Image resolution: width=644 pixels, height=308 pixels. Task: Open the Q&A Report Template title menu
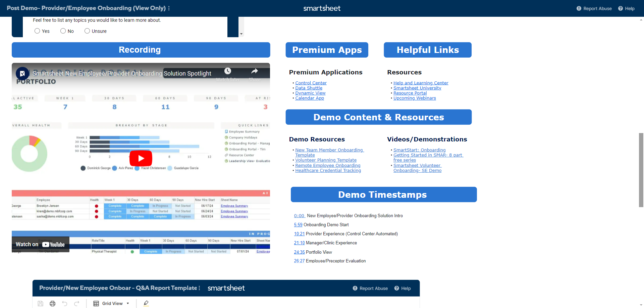[x=199, y=288]
